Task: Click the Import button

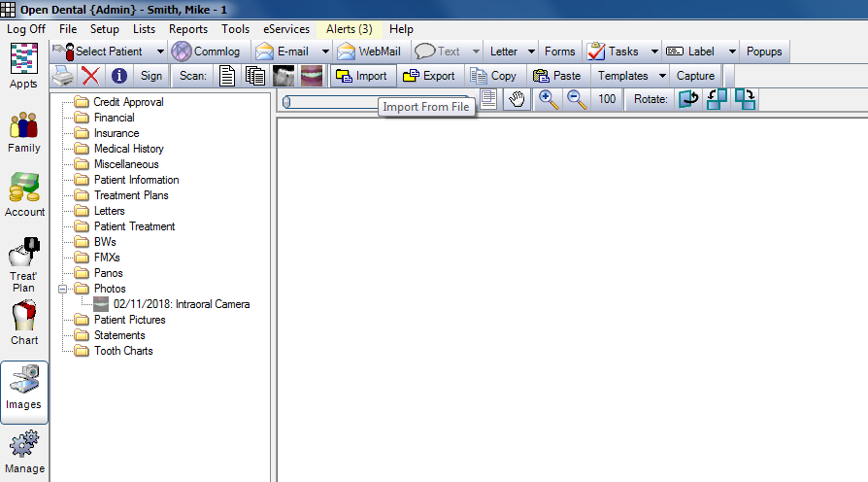Action: point(363,76)
